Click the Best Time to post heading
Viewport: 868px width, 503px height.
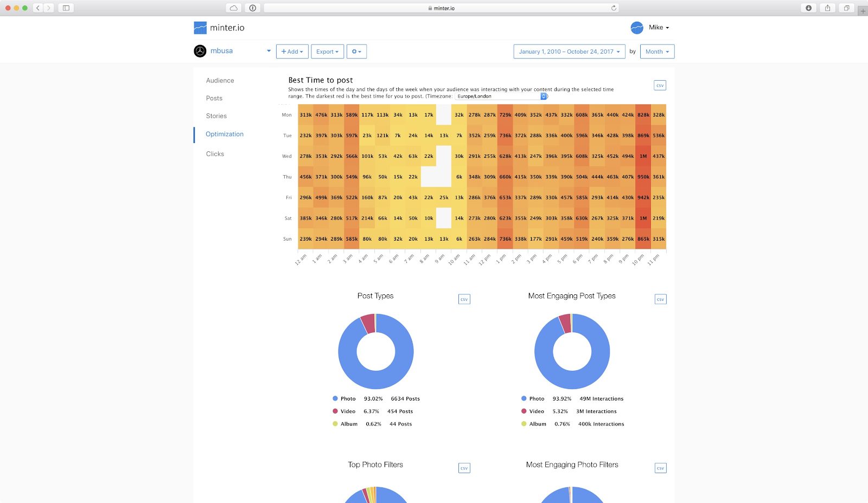[321, 80]
